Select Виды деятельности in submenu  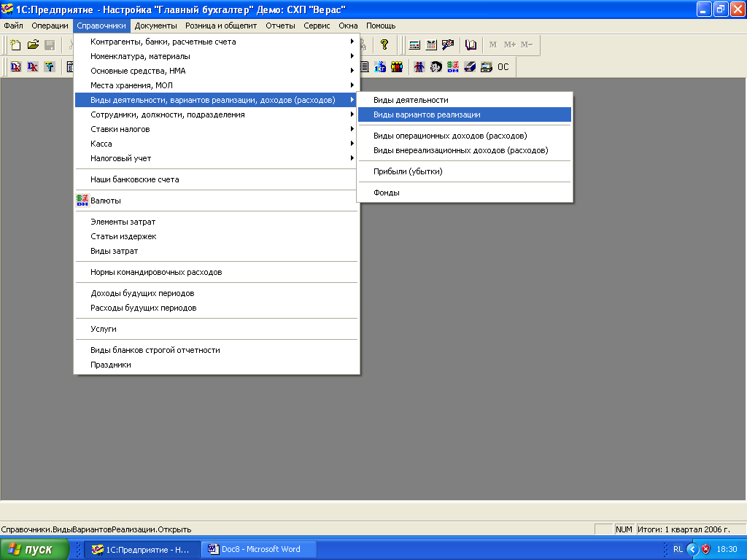[x=465, y=100]
